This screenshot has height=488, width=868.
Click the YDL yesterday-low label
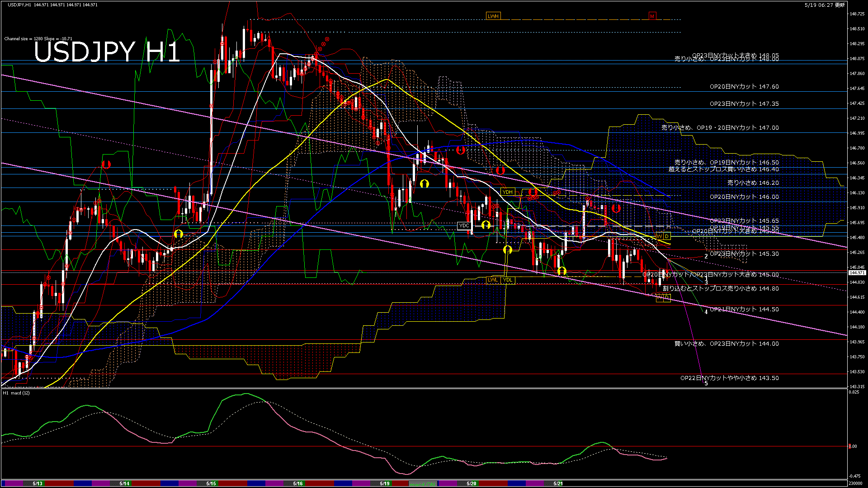pos(508,280)
